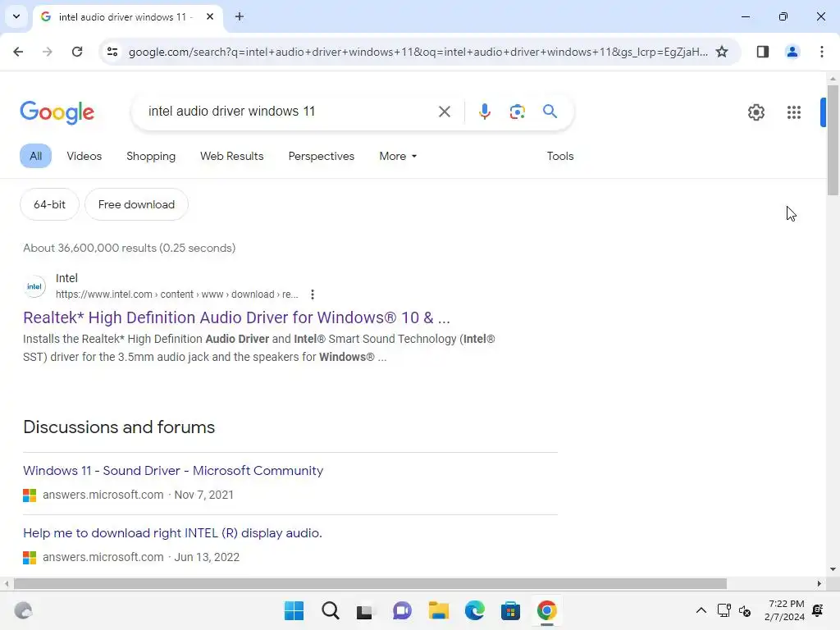This screenshot has height=630, width=840.
Task: Switch to Videos results
Action: pos(84,156)
